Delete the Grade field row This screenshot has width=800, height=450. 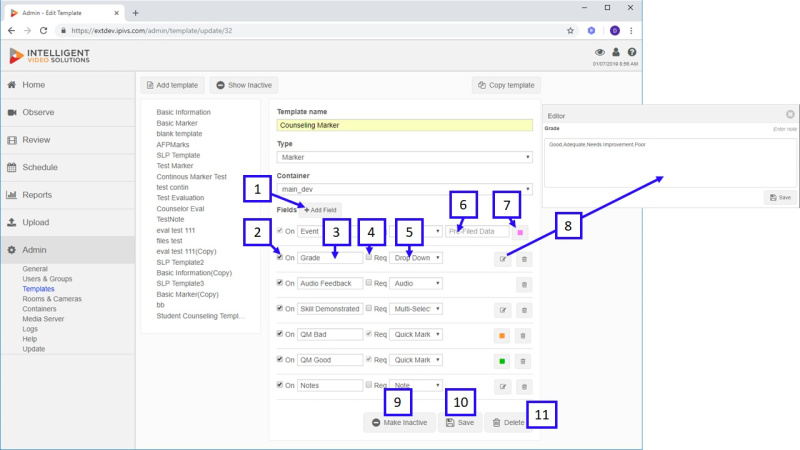click(524, 259)
